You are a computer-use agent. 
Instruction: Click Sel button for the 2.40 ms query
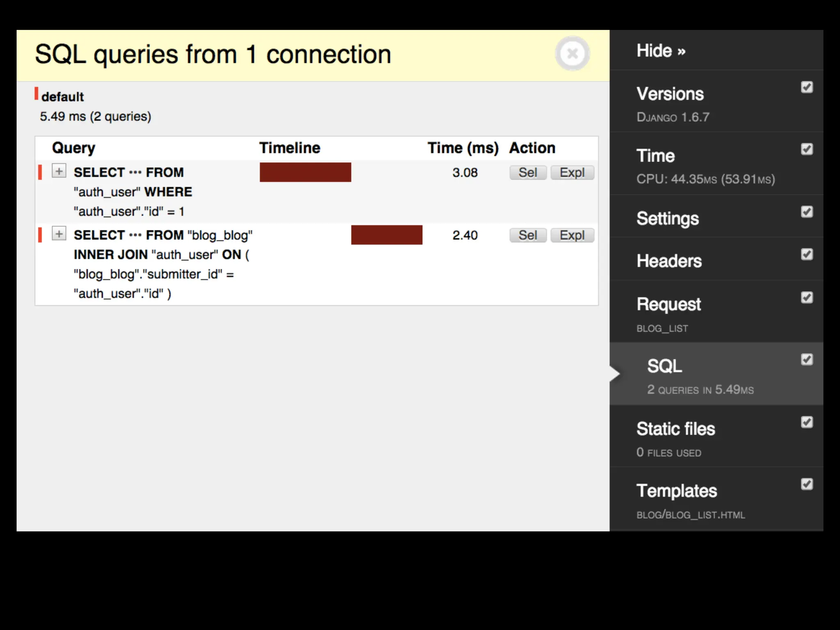pyautogui.click(x=528, y=235)
